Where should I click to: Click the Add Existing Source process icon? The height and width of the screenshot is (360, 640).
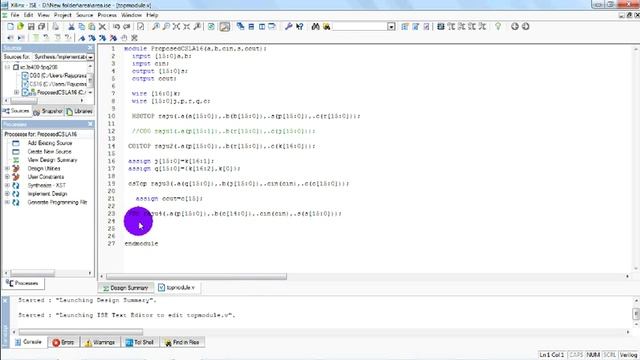pos(16,143)
